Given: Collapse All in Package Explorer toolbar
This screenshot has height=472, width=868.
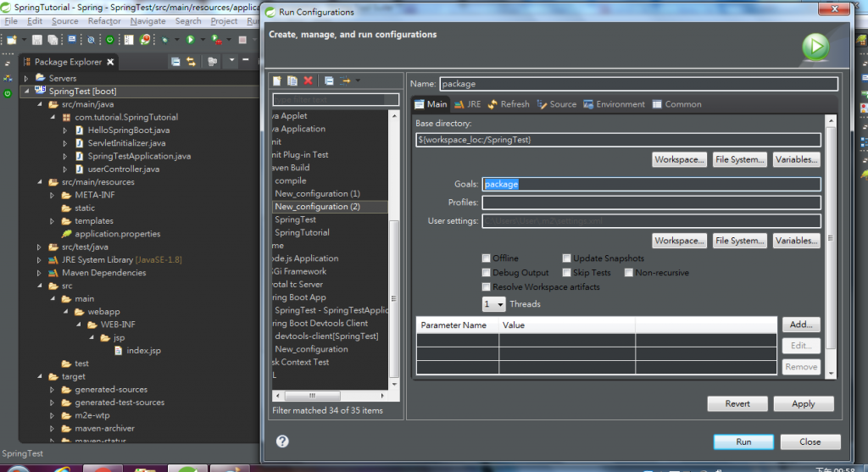Looking at the screenshot, I should [x=175, y=62].
